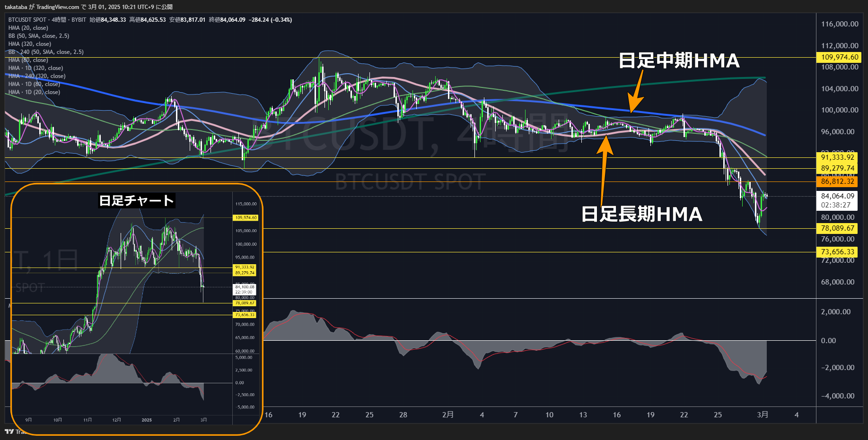Click the 109,974.60 yellow price label
This screenshot has width=868, height=440.
click(840, 57)
